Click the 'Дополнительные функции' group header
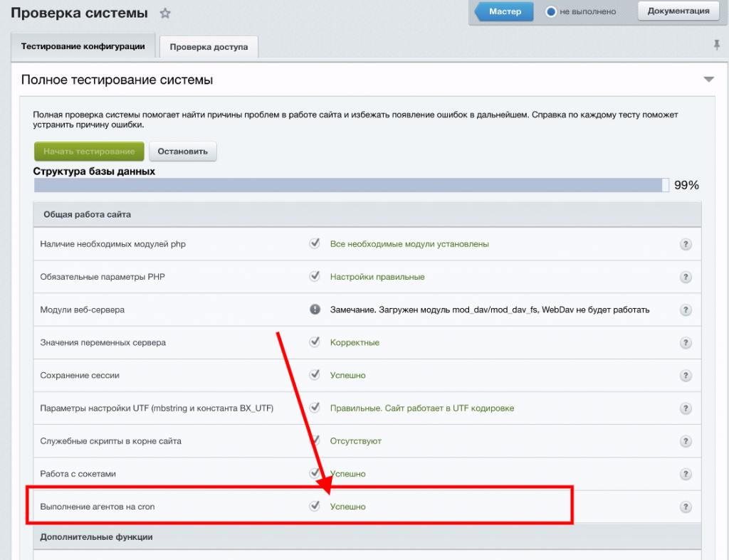729x560 pixels. click(x=97, y=537)
